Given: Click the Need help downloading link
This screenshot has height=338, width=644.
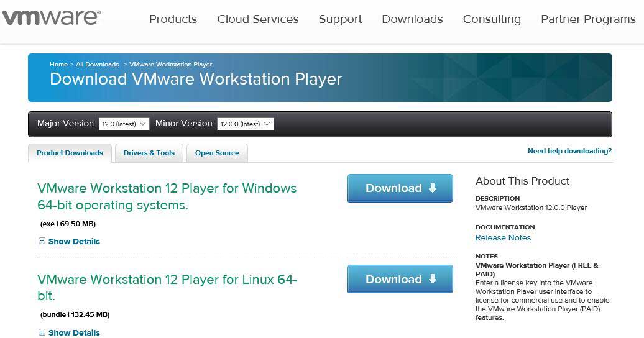Looking at the screenshot, I should 569,151.
